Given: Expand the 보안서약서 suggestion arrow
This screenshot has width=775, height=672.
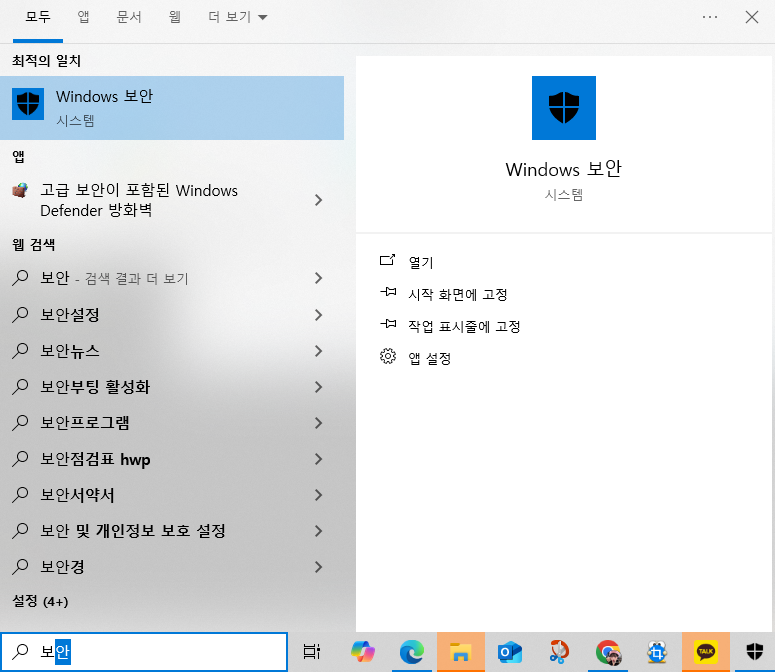Looking at the screenshot, I should [x=318, y=495].
